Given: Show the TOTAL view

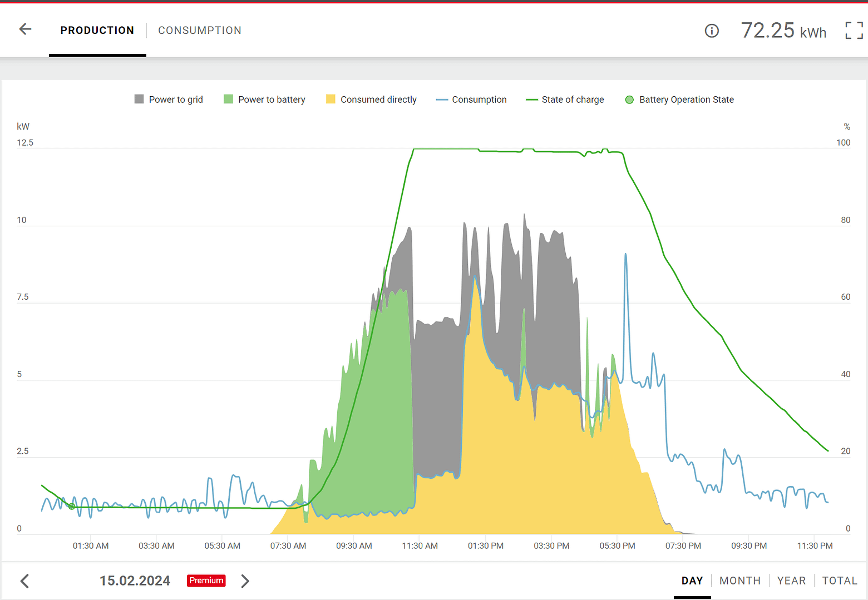Looking at the screenshot, I should (839, 581).
